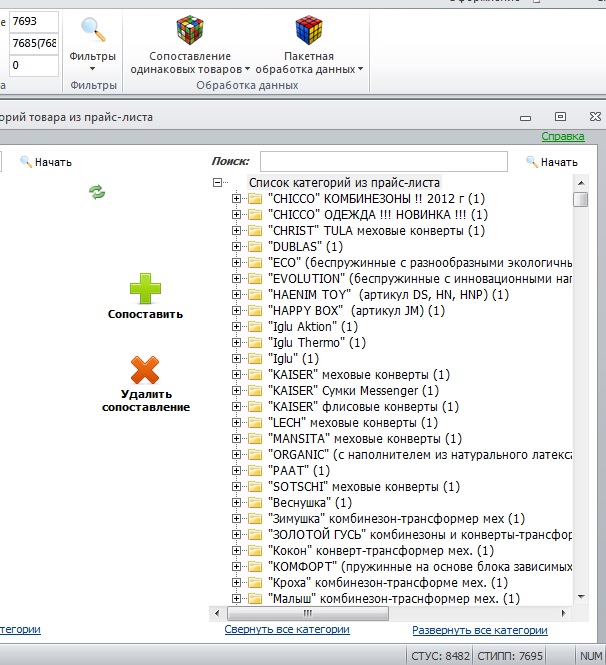The image size is (606, 665).
Task: Click the folder icon of "DUBLAS" (1)
Action: tap(255, 246)
